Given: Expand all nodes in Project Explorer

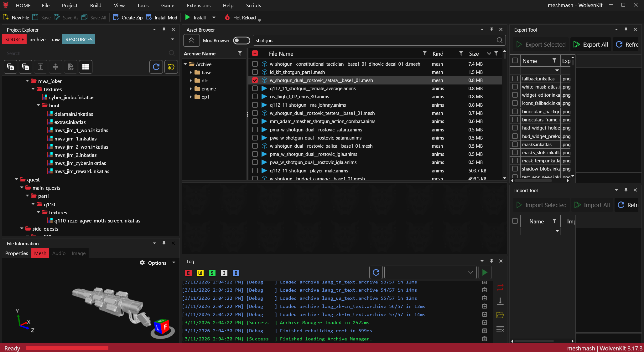Looking at the screenshot, I should click(x=40, y=67).
